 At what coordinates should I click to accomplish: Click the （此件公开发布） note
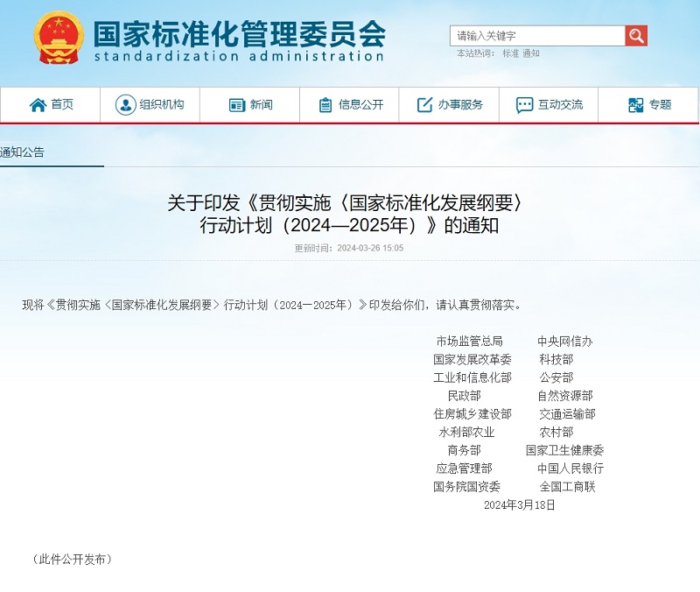point(72,559)
